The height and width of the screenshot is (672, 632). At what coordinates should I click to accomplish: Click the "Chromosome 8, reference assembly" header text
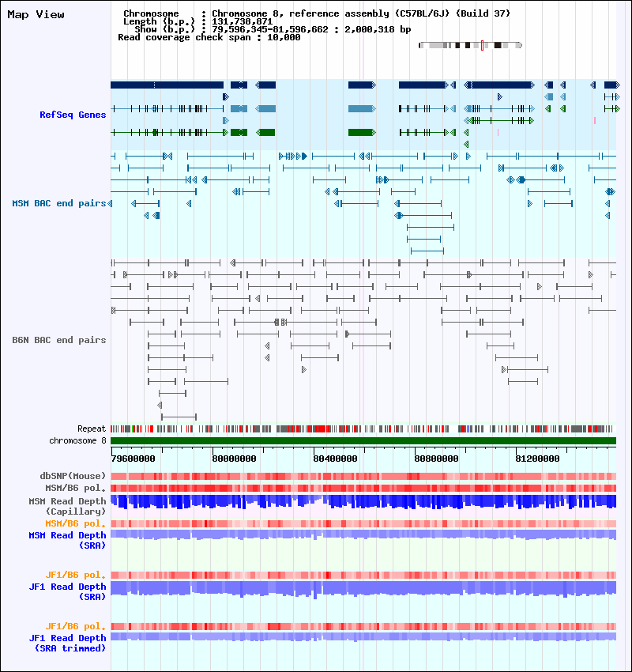click(300, 13)
